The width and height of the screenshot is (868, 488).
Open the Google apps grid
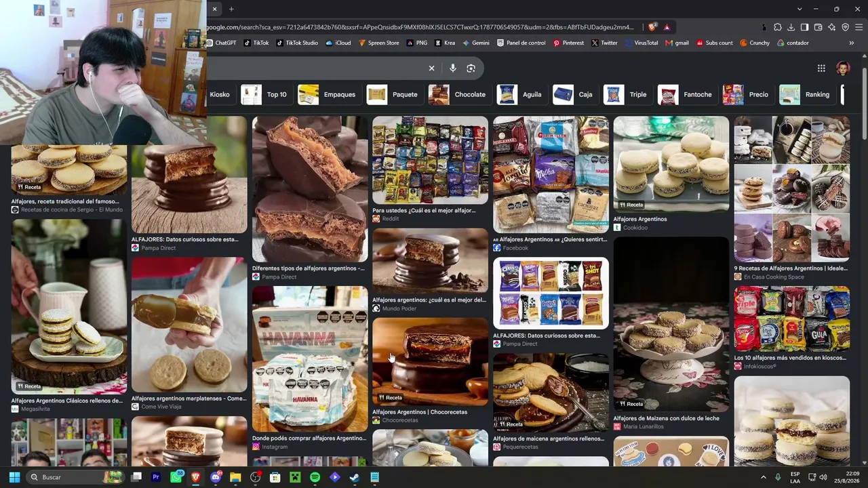tap(821, 68)
